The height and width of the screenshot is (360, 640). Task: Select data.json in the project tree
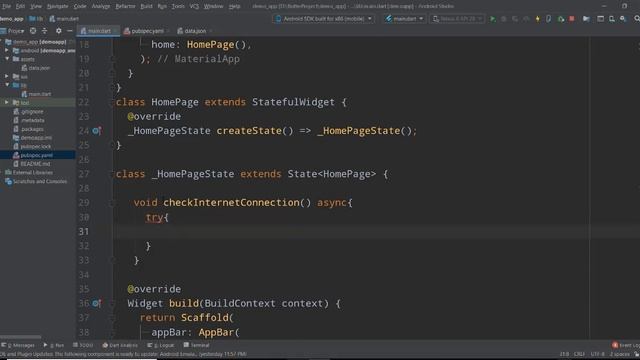pyautogui.click(x=36, y=68)
